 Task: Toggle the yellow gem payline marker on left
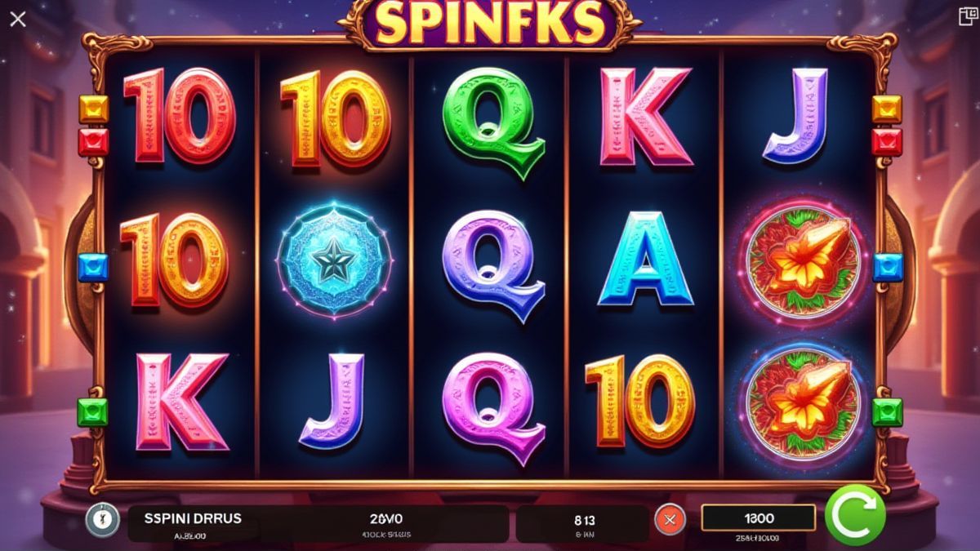tap(94, 109)
